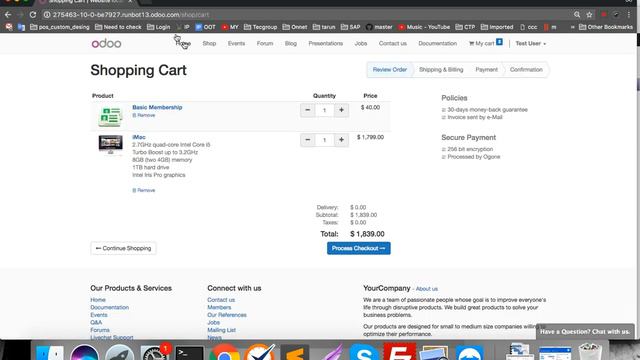
Task: Go to Shop menu item
Action: [209, 43]
